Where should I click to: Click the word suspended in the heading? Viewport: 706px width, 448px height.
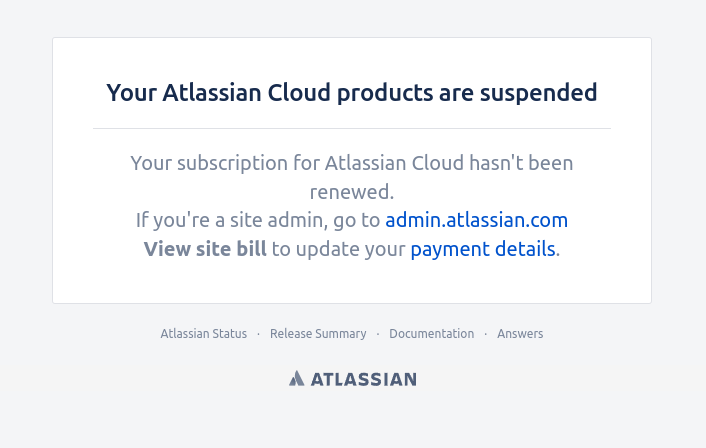click(x=539, y=93)
